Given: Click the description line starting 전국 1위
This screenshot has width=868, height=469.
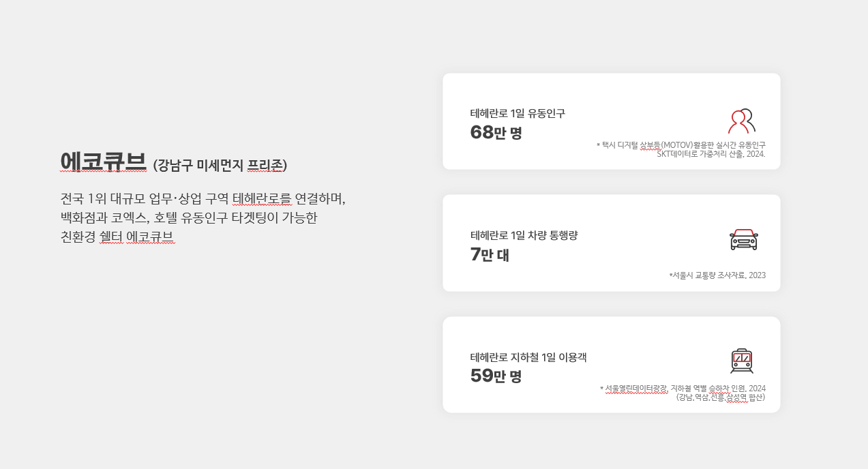Looking at the screenshot, I should 203,199.
